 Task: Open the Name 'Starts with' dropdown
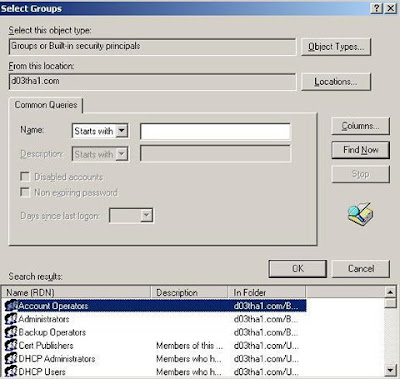pyautogui.click(x=122, y=131)
